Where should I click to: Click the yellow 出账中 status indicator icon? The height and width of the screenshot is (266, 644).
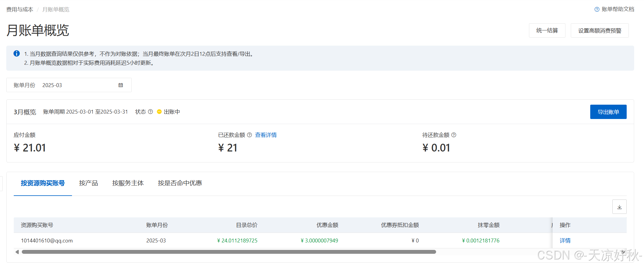[x=159, y=112]
